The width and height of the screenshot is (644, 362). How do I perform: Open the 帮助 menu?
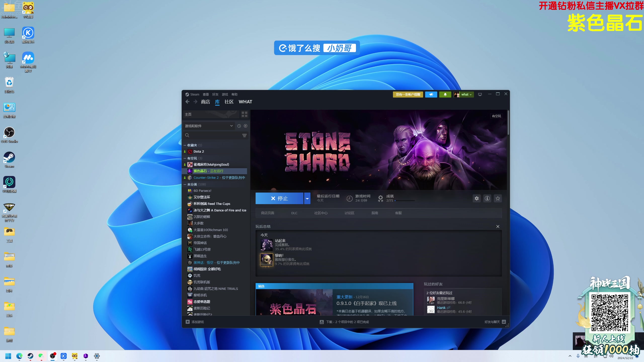click(x=234, y=95)
